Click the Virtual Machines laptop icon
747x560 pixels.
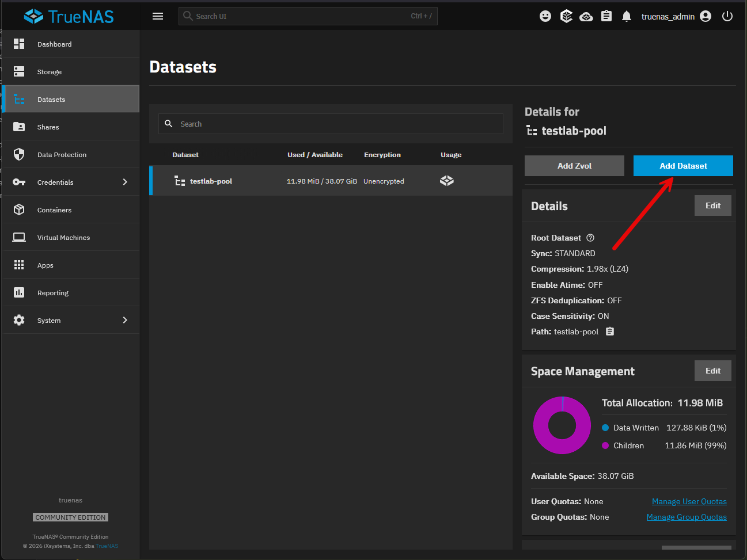19,237
